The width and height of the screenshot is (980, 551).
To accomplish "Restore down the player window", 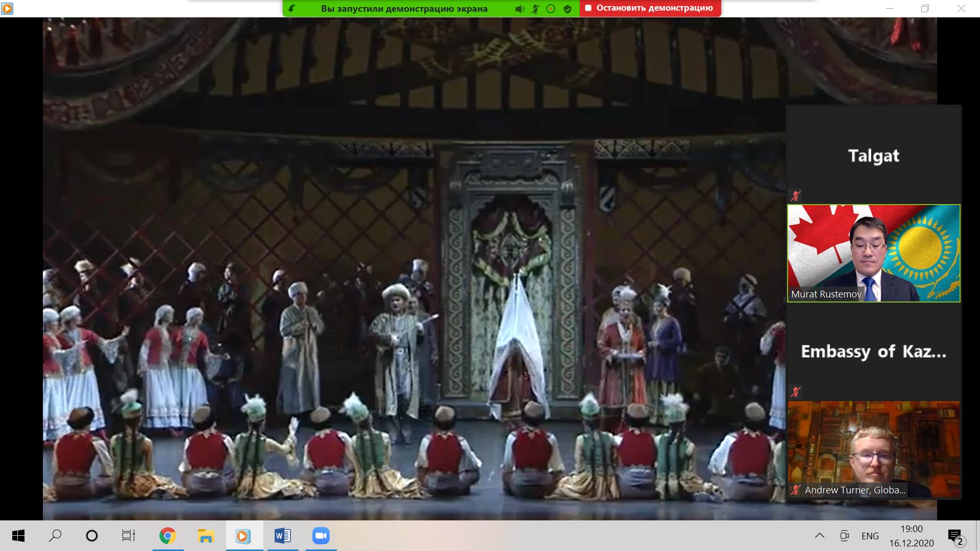I will click(x=925, y=9).
